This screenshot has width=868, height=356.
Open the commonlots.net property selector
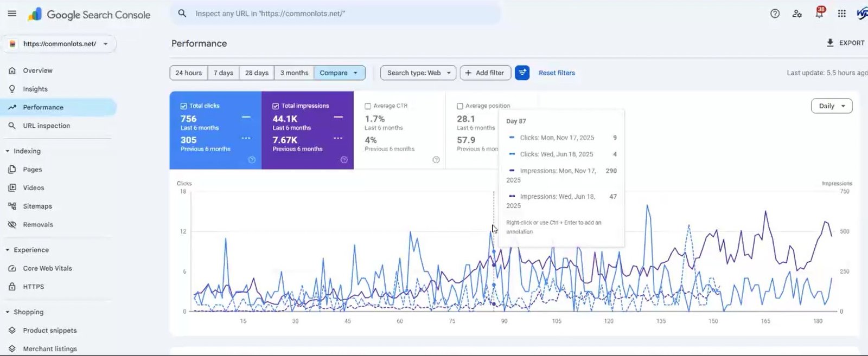(59, 44)
